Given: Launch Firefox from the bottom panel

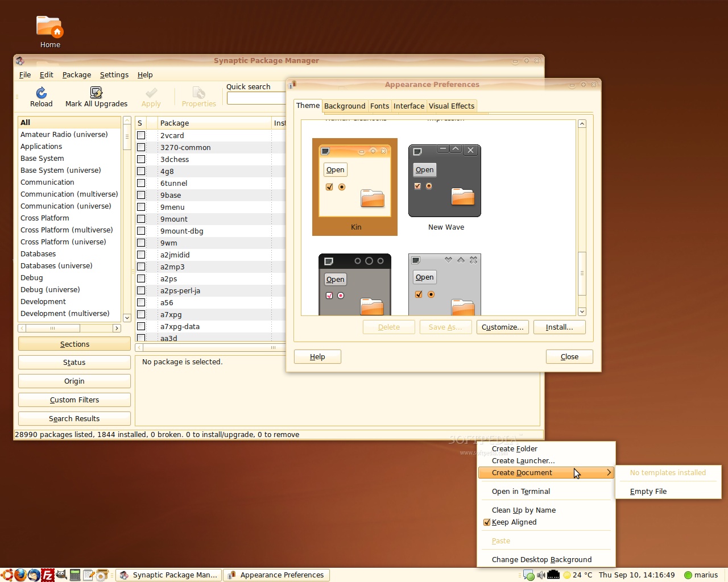Looking at the screenshot, I should click(20, 575).
